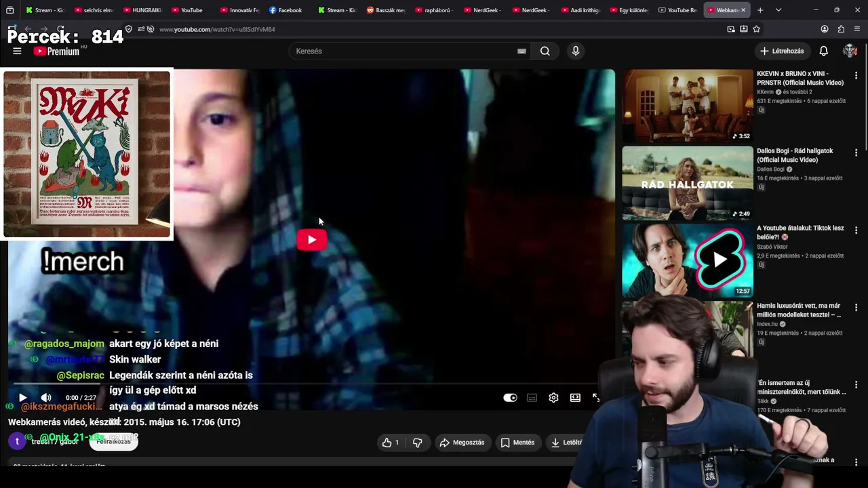Toggle the autoplay switch in player

coord(511,398)
